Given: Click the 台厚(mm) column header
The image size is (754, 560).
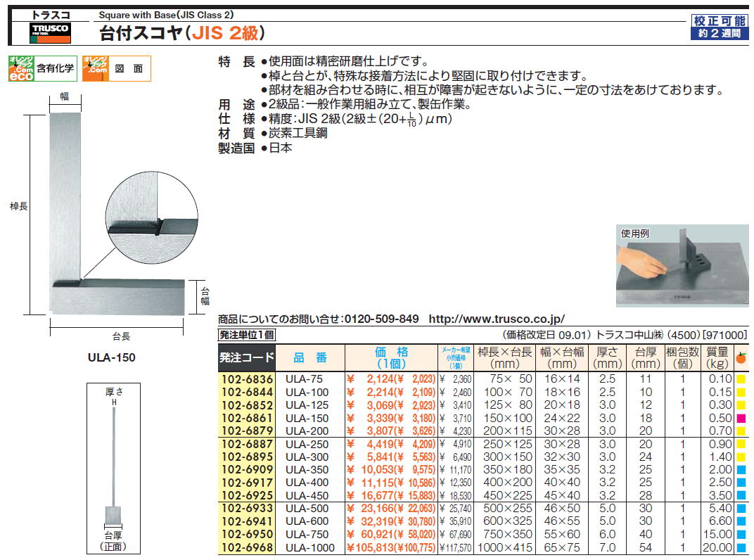Looking at the screenshot, I should point(645,357).
